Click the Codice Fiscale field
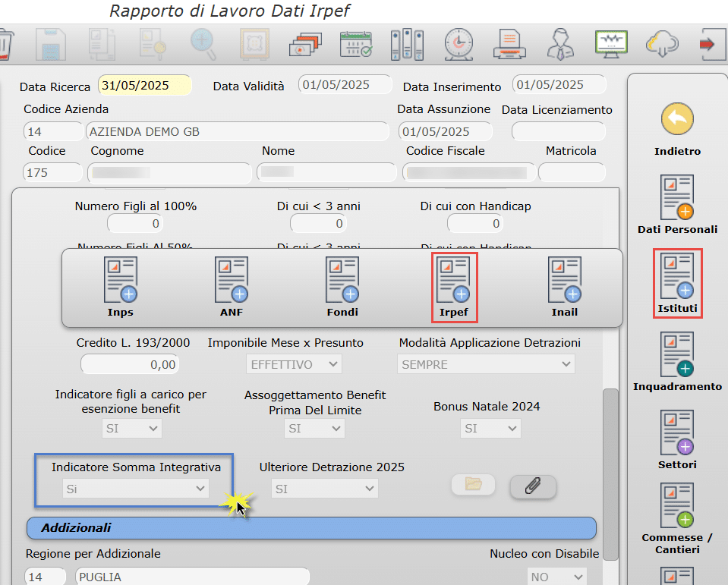Screen dimensions: 728x585 coord(469,172)
